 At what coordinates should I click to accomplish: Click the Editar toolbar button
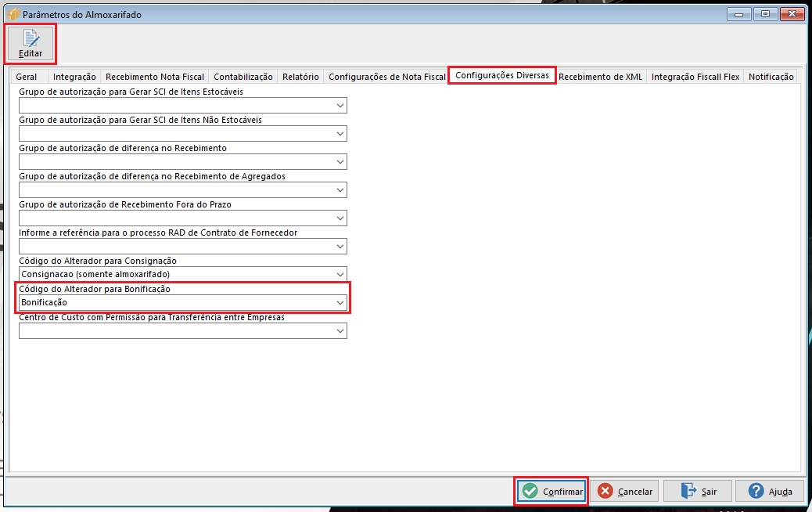click(30, 44)
